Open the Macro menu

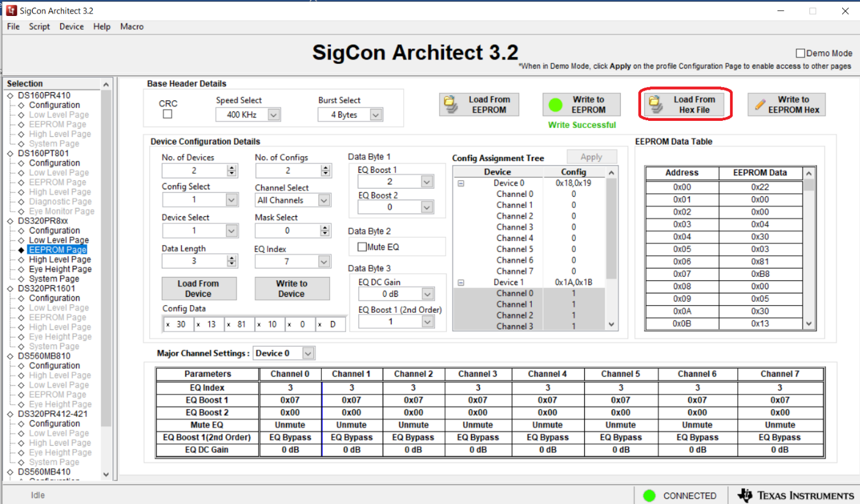[x=132, y=27]
